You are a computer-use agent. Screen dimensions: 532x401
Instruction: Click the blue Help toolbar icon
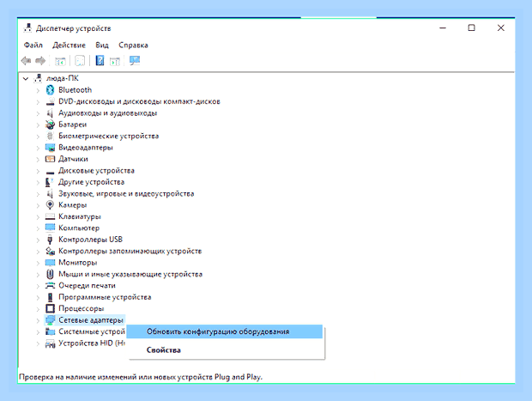click(x=100, y=61)
